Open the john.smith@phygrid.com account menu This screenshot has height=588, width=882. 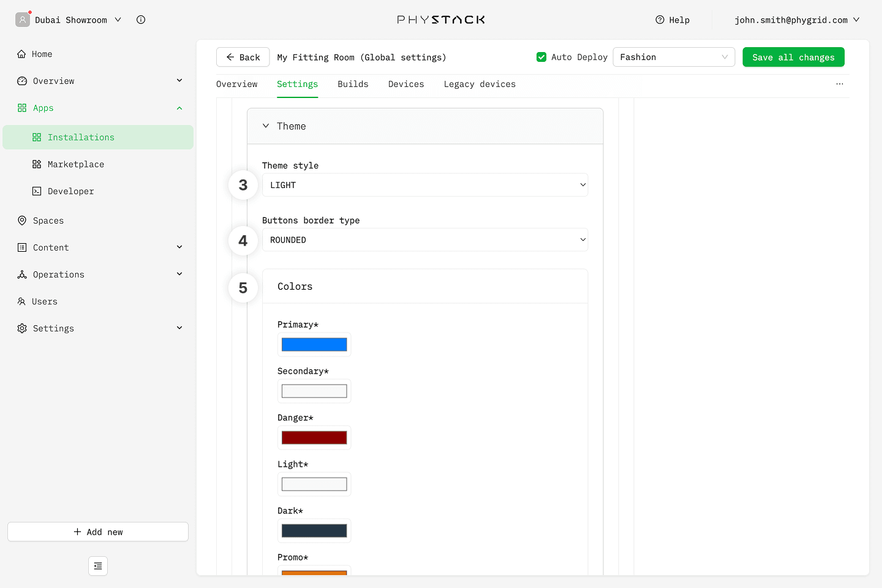[x=797, y=20]
